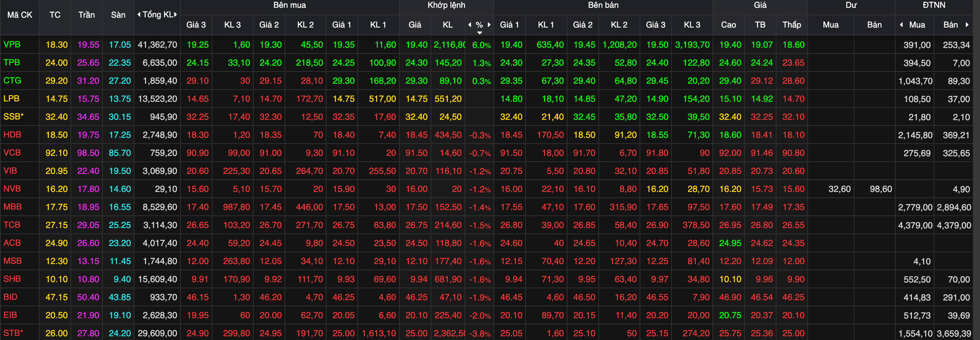Click STB* percent change -3.8%
Viewport: 980px width, 340px height.
pyautogui.click(x=480, y=334)
